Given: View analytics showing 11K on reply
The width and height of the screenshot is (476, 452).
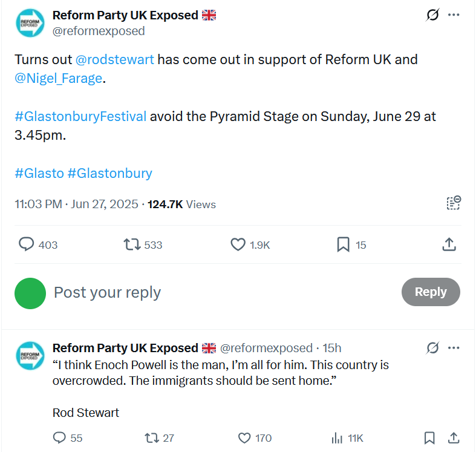Looking at the screenshot, I should (x=347, y=438).
